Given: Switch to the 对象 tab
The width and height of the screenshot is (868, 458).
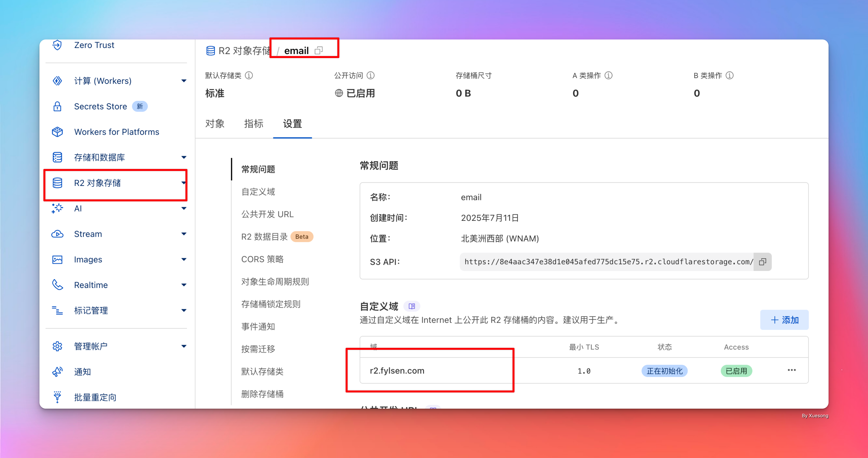Looking at the screenshot, I should [x=215, y=124].
